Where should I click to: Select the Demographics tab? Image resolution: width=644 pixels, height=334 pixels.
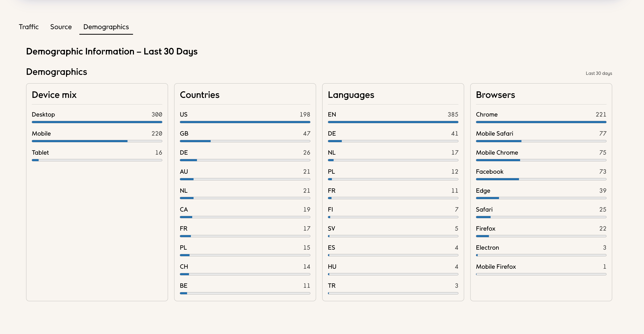(x=106, y=27)
